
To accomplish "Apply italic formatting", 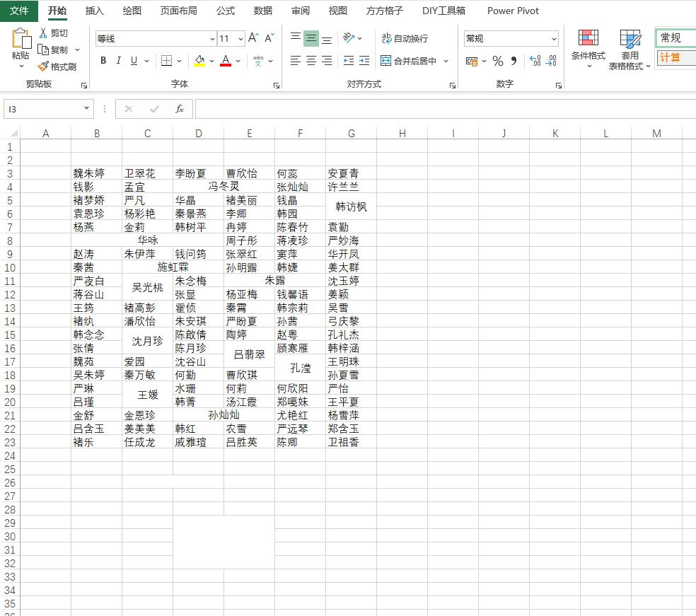I will [x=119, y=61].
